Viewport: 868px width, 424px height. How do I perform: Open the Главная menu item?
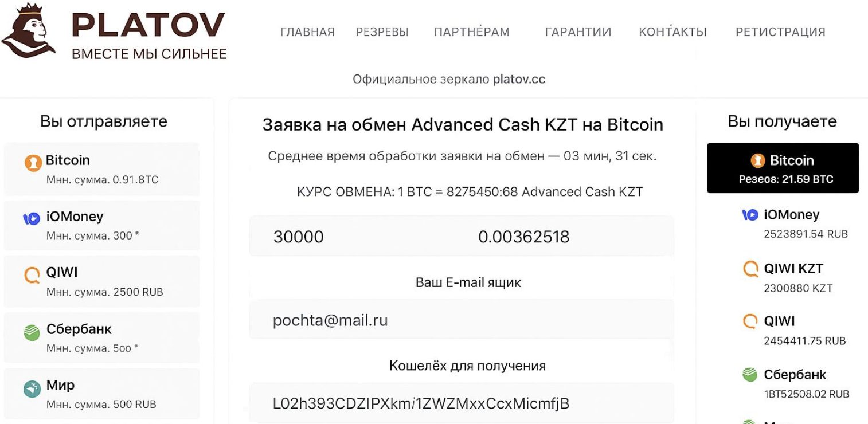click(x=307, y=32)
